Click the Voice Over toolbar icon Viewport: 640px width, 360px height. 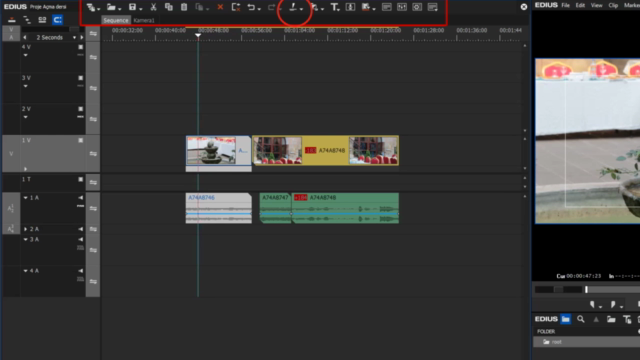click(350, 7)
